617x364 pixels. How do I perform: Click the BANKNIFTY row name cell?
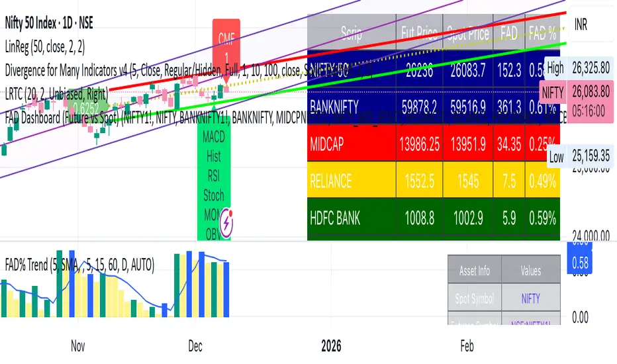tap(352, 107)
